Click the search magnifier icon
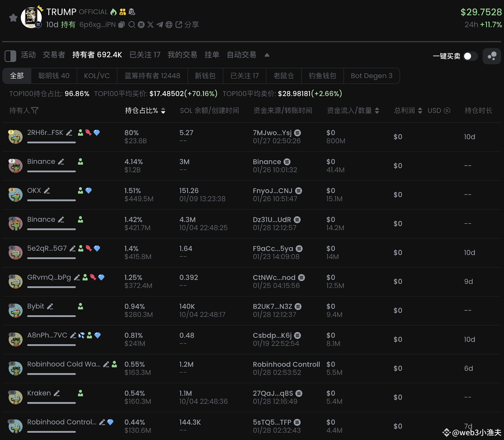504x440 pixels. 132,25
